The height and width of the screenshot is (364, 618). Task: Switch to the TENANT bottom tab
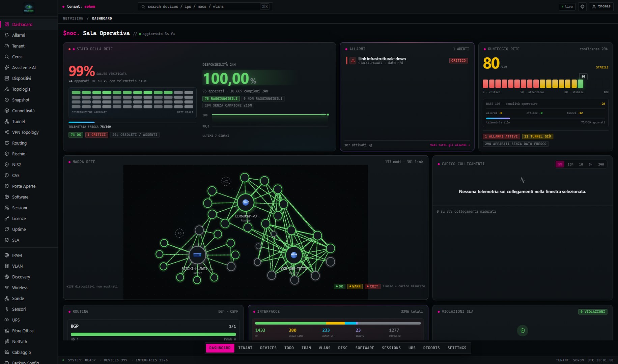click(x=245, y=348)
